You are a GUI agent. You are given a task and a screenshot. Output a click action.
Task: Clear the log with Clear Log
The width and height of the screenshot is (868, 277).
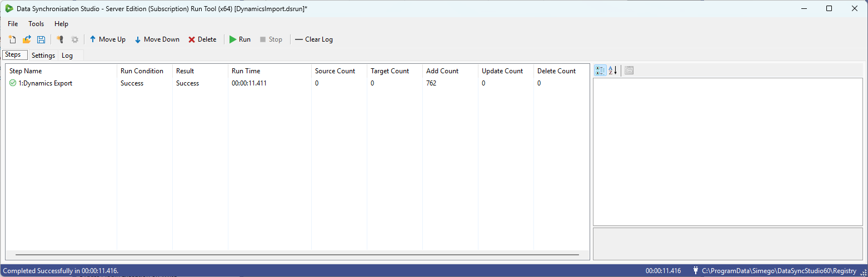[314, 39]
